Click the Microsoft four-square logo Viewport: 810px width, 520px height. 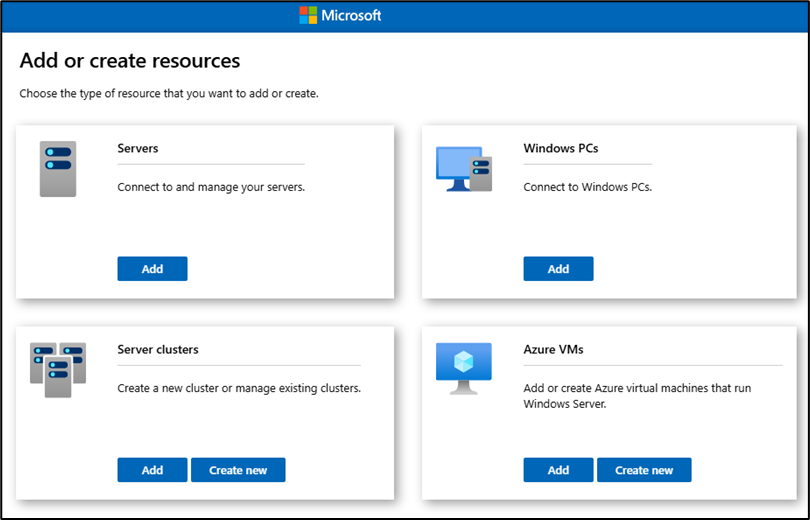coord(308,16)
